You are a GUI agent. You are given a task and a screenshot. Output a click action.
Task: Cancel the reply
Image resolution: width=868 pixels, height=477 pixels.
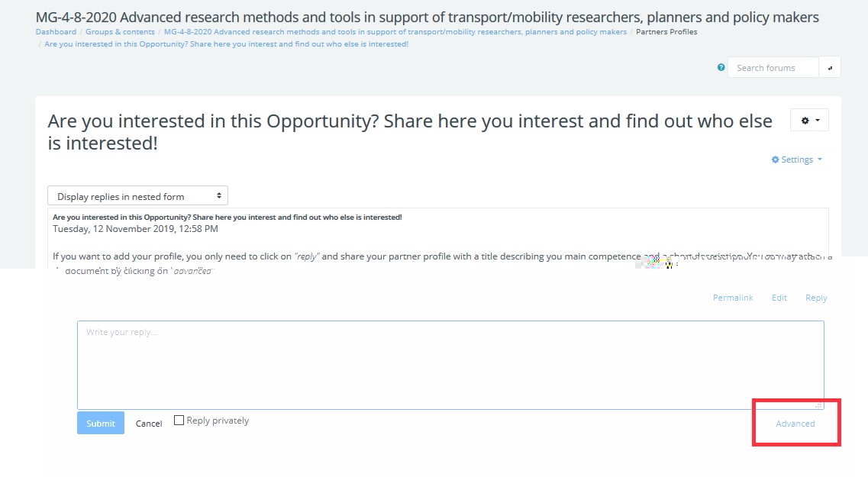pos(149,424)
